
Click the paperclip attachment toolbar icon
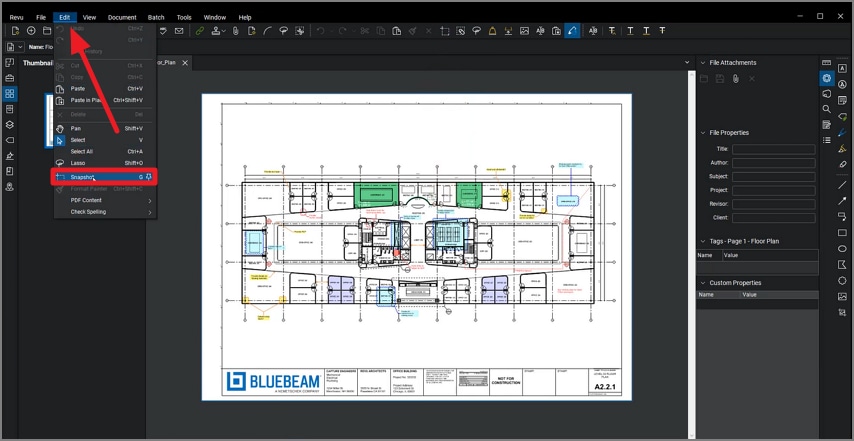click(235, 31)
